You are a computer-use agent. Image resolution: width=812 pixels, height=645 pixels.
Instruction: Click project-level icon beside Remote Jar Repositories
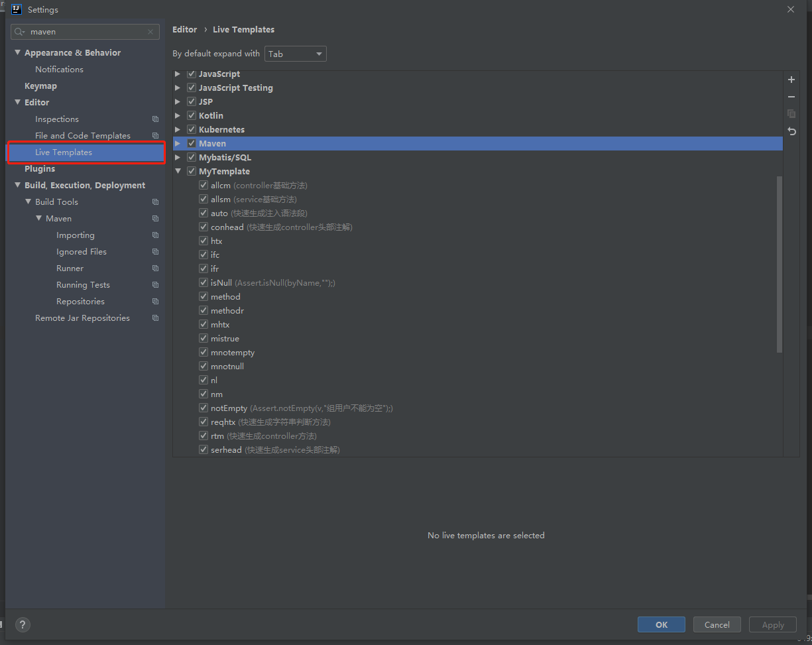[155, 318]
